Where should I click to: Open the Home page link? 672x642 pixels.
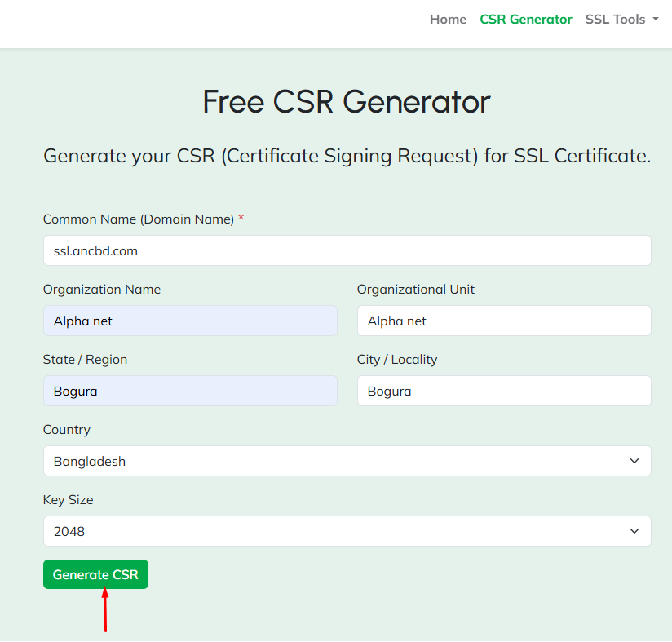tap(448, 20)
